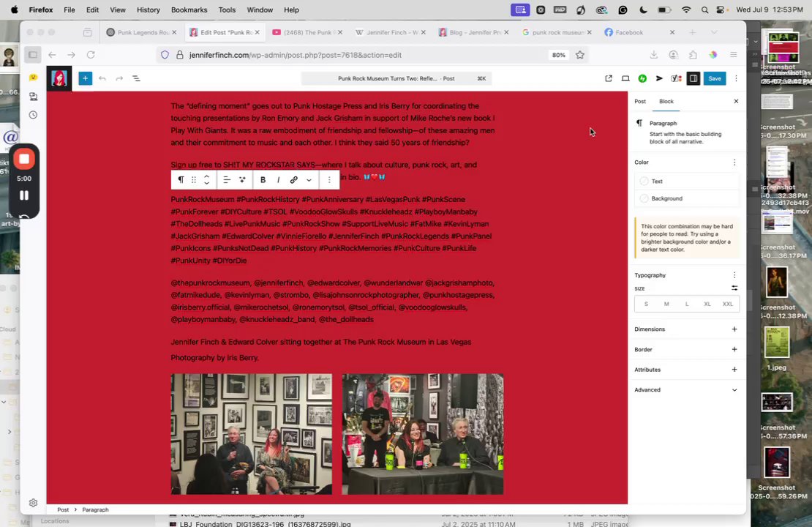This screenshot has height=527, width=812.
Task: Click the seated duo gallery photo
Action: click(251, 434)
